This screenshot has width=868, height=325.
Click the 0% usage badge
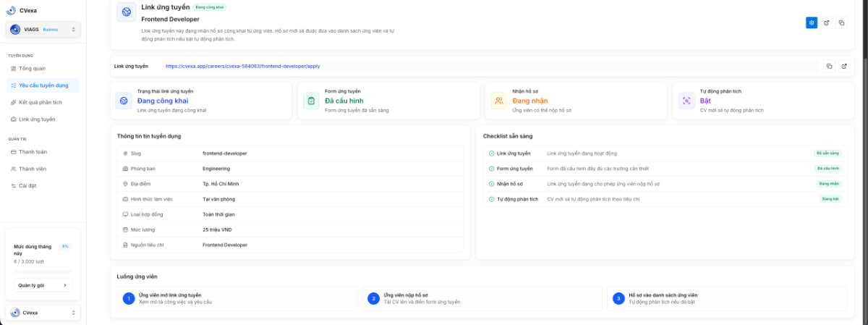pos(65,246)
